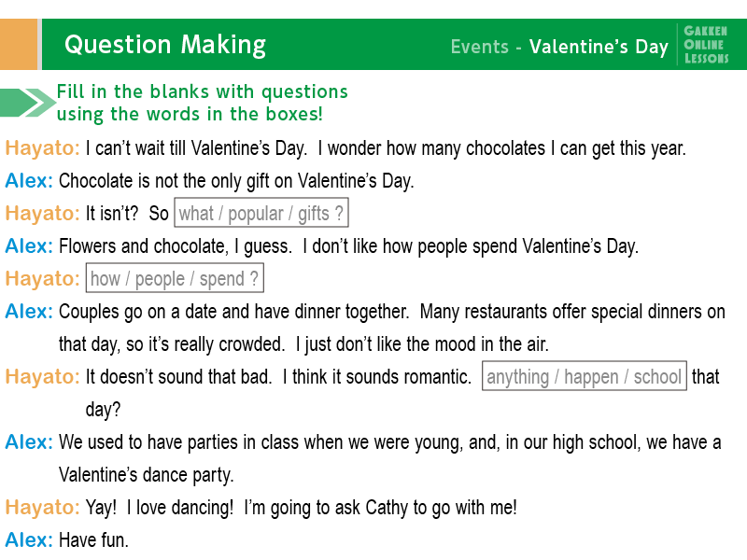747x560 pixels.
Task: Click the green double-chevron arrow icon
Action: [x=28, y=103]
